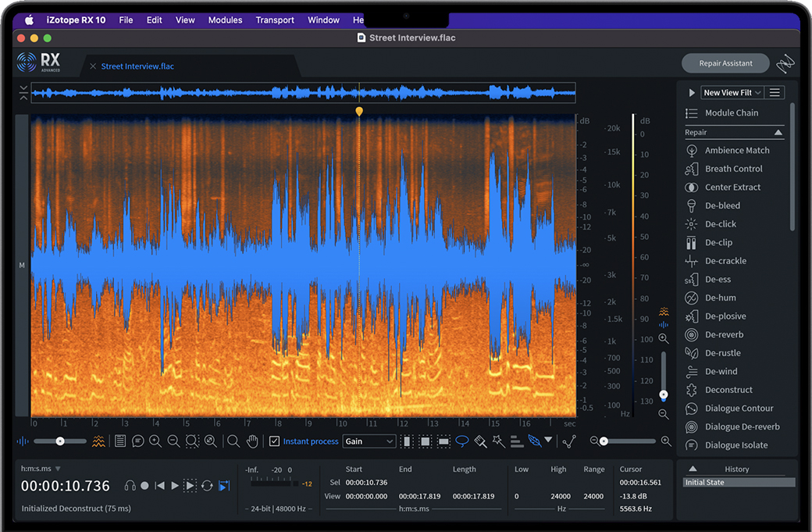The height and width of the screenshot is (532, 812).
Task: Collapse the Repair module section
Action: click(778, 133)
